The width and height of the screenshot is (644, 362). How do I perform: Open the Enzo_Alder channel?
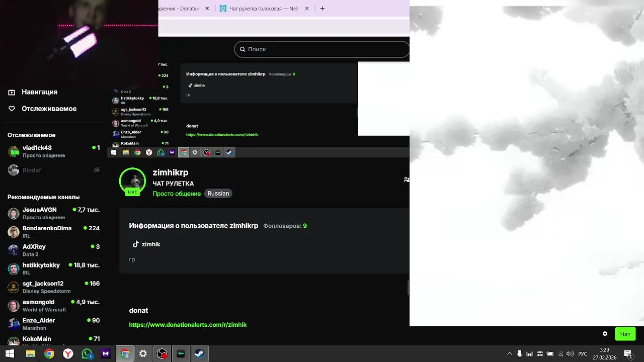pos(54,324)
